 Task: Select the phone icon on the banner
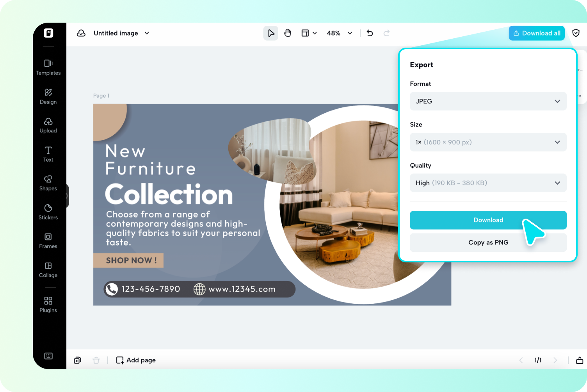coord(112,289)
